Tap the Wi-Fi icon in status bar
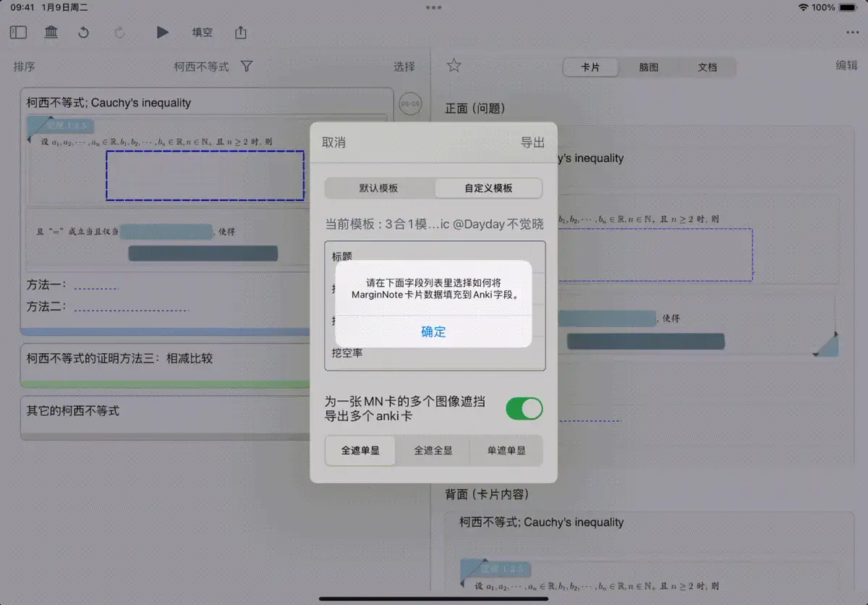Image resolution: width=868 pixels, height=605 pixels. (x=803, y=7)
